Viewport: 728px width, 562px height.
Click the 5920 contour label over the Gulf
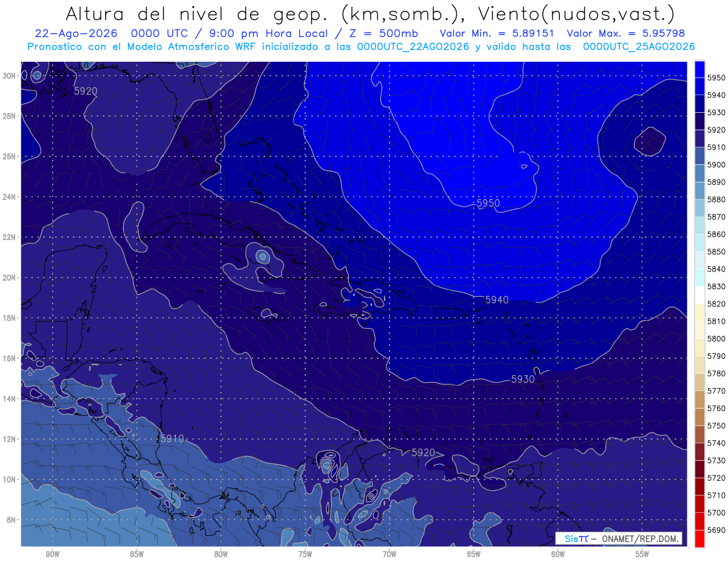click(85, 91)
